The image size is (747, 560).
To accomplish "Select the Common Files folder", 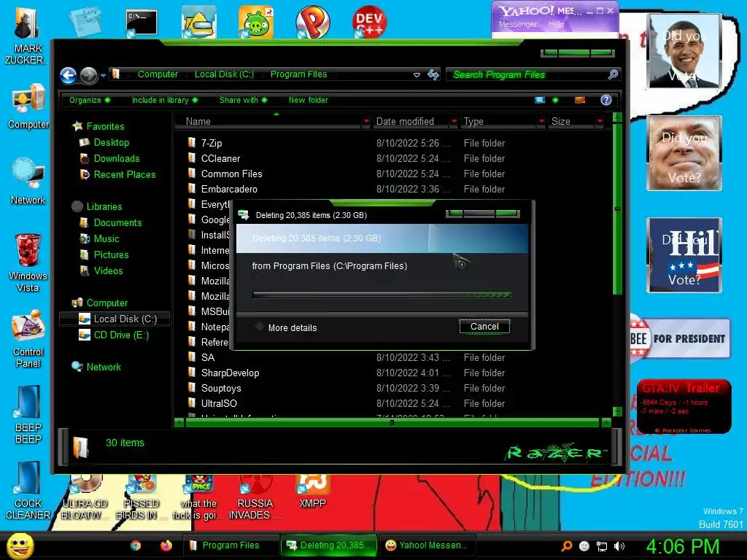I will click(231, 174).
